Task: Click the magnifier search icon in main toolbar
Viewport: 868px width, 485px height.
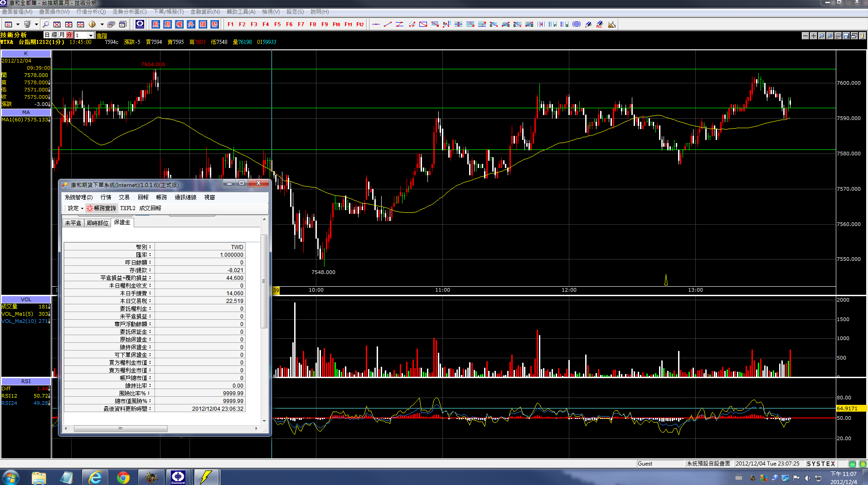Action: [x=45, y=24]
